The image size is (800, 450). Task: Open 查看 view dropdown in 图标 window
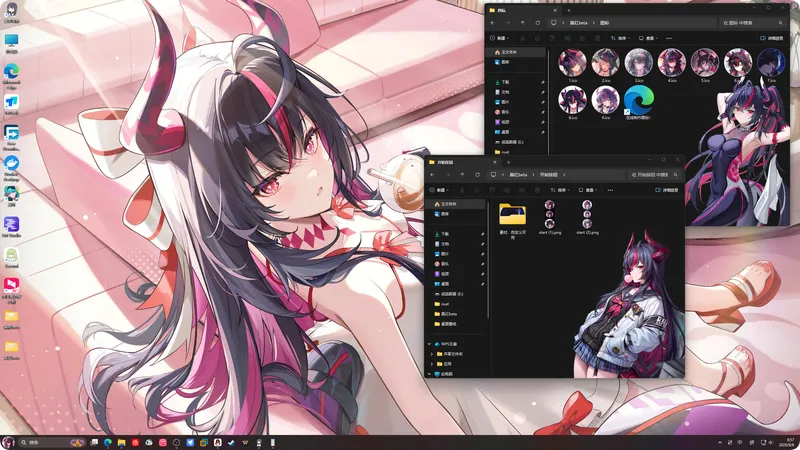(x=648, y=38)
